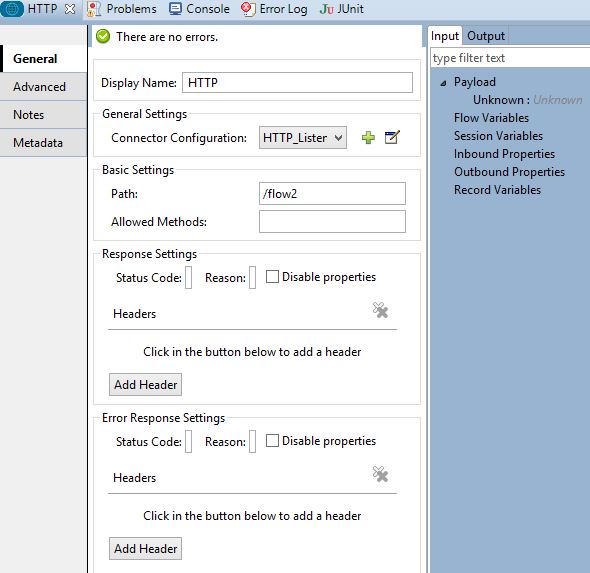
Task: Click the Error Log icon
Action: [248, 9]
